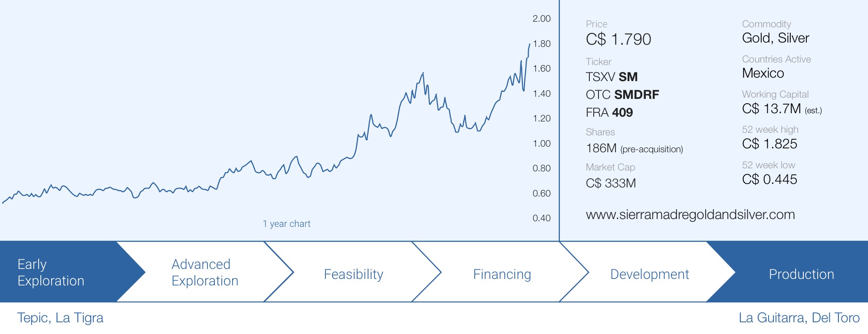
Task: Choose the Financing stage
Action: pos(502,274)
